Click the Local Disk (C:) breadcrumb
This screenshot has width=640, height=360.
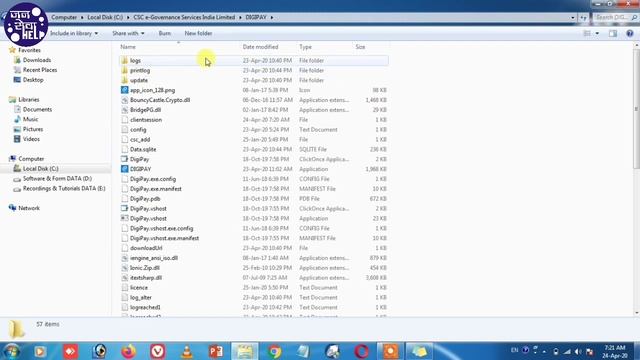coord(105,18)
